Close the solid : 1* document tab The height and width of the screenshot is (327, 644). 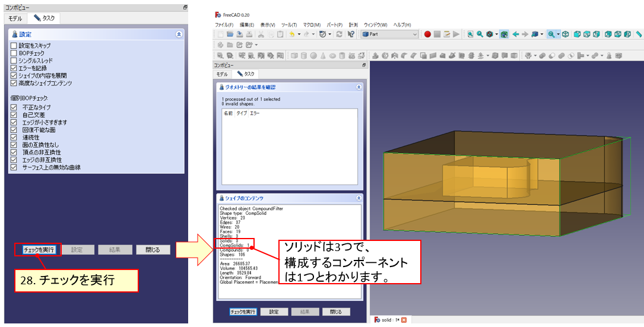[x=404, y=320]
